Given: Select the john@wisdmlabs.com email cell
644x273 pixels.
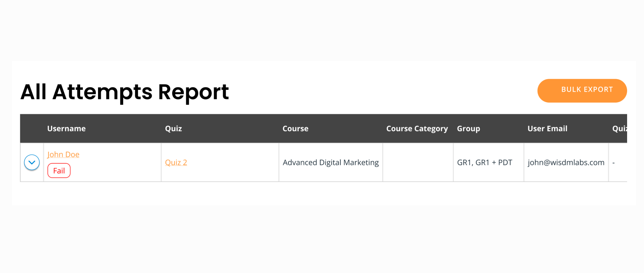Looking at the screenshot, I should coord(566,162).
